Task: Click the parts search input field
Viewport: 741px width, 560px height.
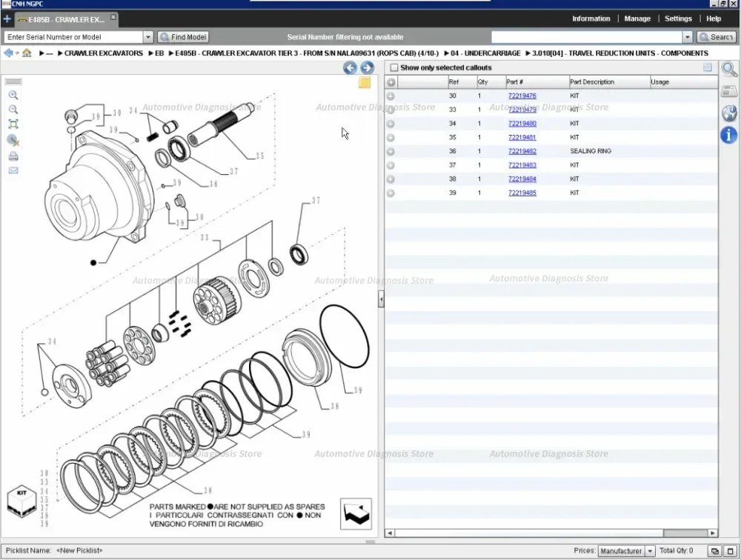Action: (x=586, y=37)
